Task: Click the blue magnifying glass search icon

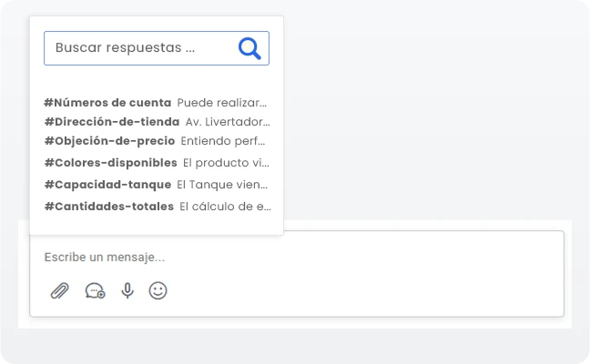Action: (249, 48)
